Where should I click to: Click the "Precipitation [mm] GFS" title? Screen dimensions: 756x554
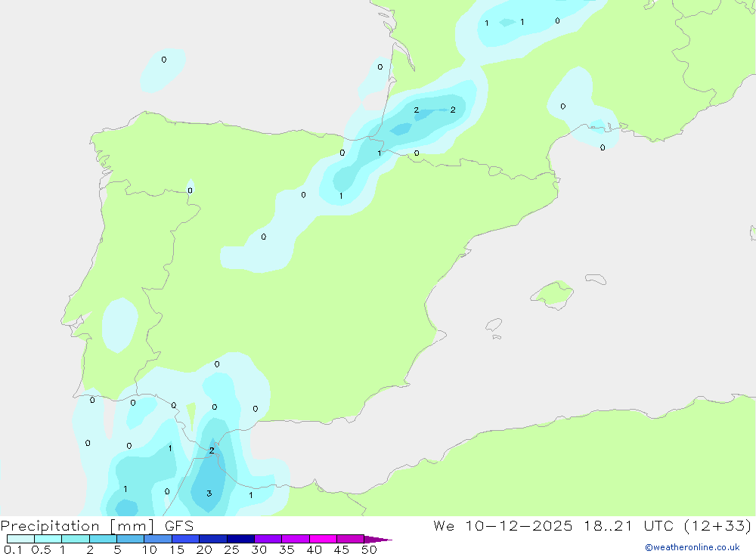click(97, 526)
